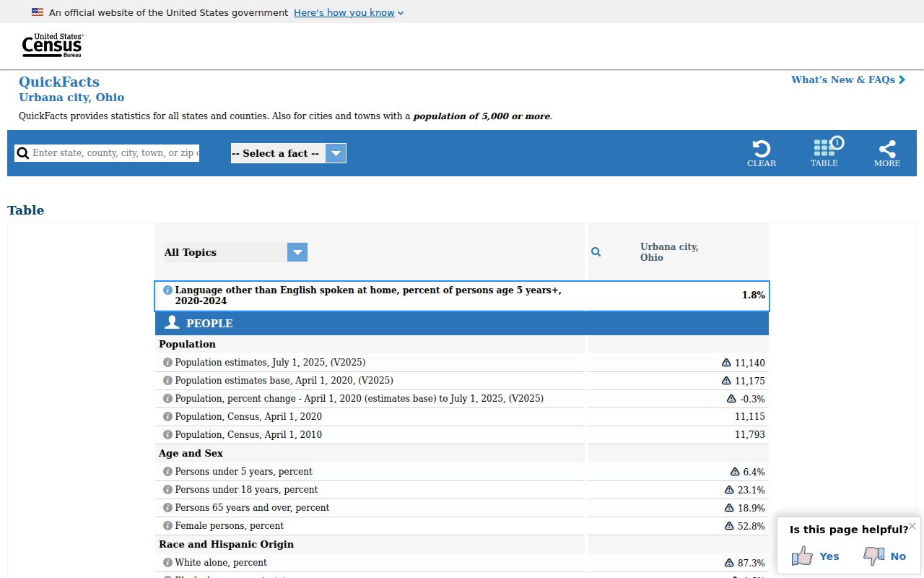Image resolution: width=924 pixels, height=578 pixels.
Task: Open the All Topics dropdown
Action: [x=236, y=252]
